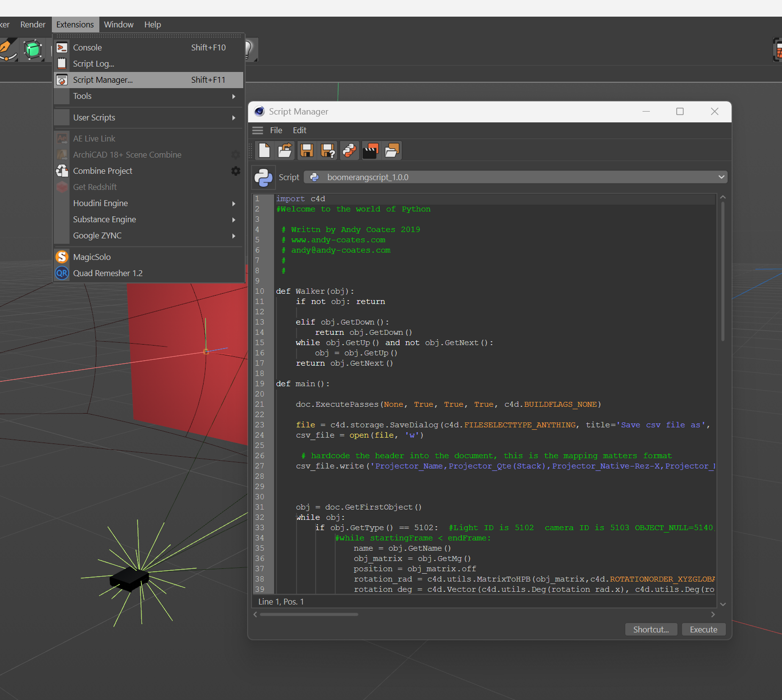Image resolution: width=782 pixels, height=700 pixels.
Task: Click the Save Script floppy icon
Action: pyautogui.click(x=307, y=150)
